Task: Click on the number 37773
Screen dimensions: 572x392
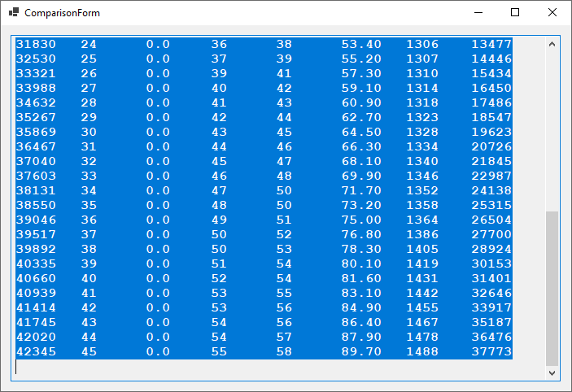Action: 491,351
